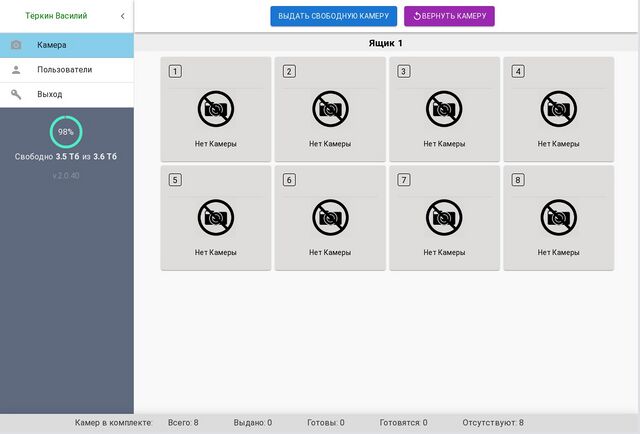The image size is (640, 434).
Task: Click the key icon beside Выход
Action: pos(16,94)
